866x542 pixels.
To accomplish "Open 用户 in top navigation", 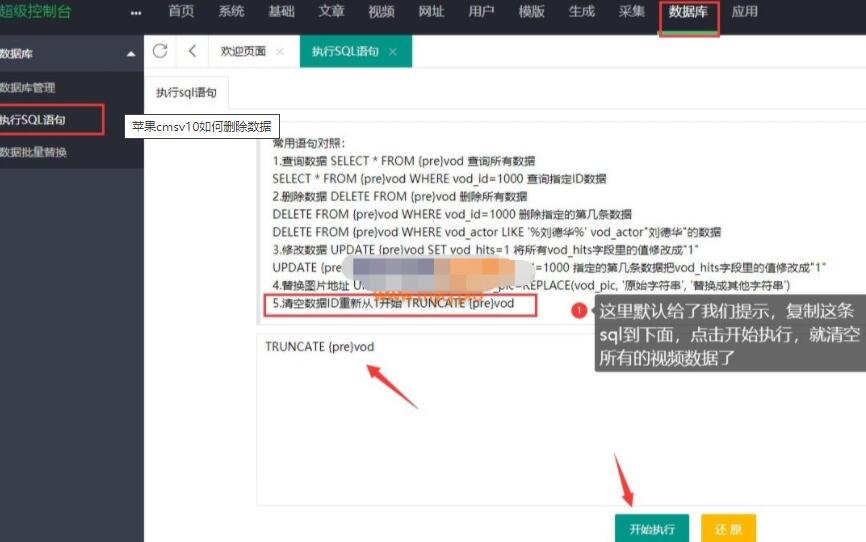I will click(481, 11).
